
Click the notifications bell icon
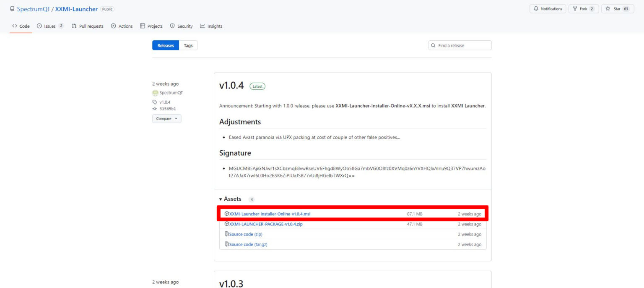point(537,8)
